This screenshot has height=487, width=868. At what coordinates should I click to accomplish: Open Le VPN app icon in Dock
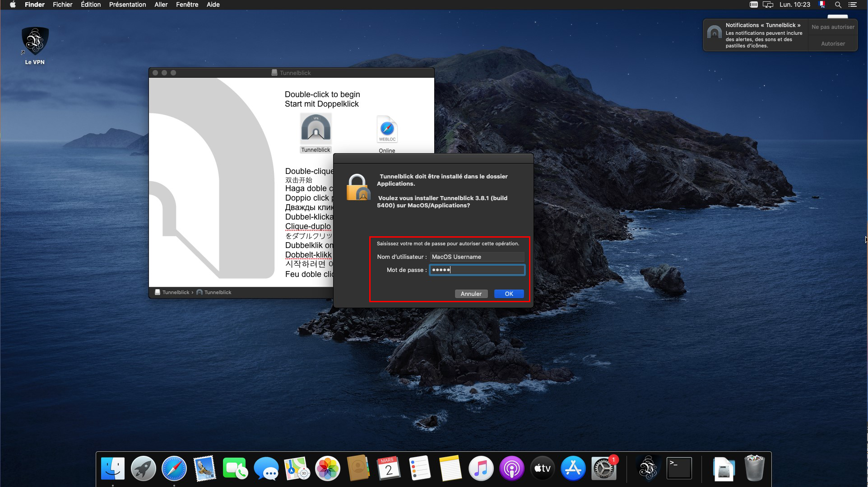649,468
